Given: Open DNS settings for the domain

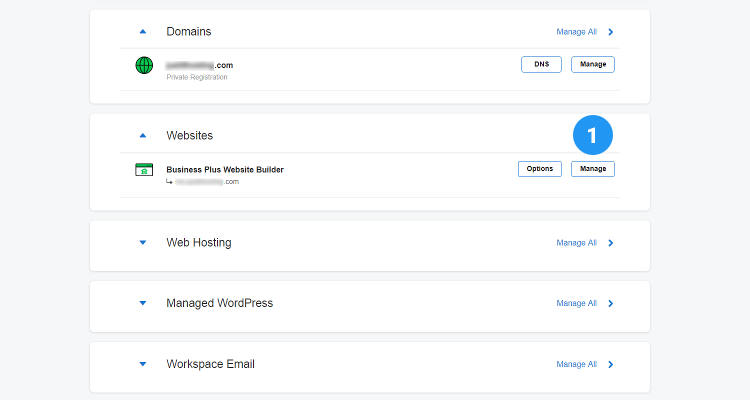Looking at the screenshot, I should [x=541, y=65].
